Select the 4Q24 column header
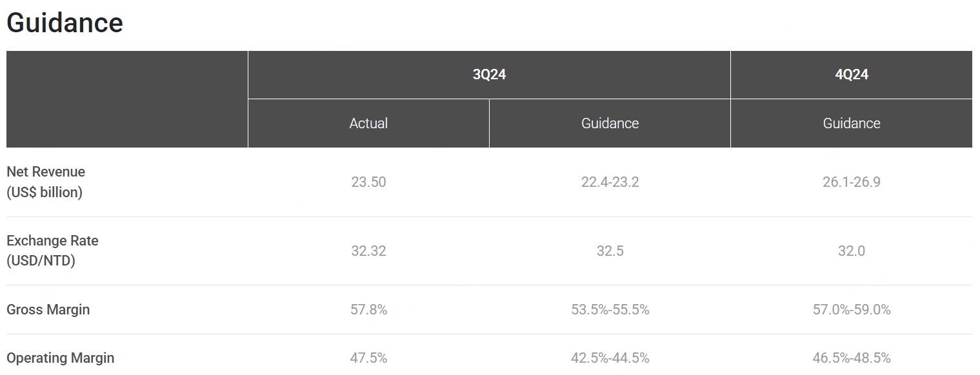980x375 pixels. pyautogui.click(x=851, y=75)
